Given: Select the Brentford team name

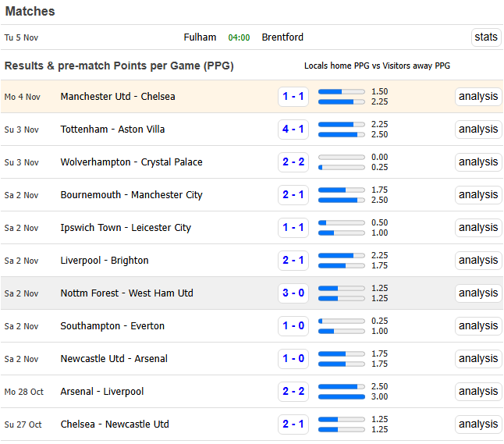Looking at the screenshot, I should tap(282, 37).
